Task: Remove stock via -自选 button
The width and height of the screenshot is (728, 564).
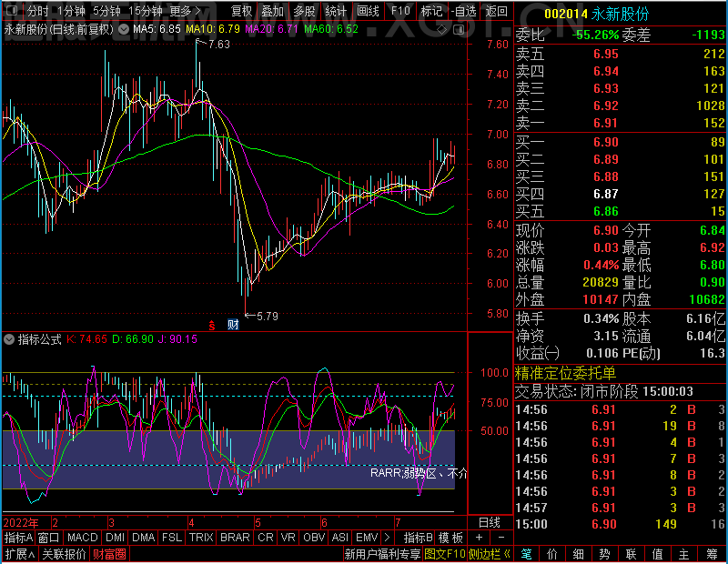Action: tap(464, 11)
